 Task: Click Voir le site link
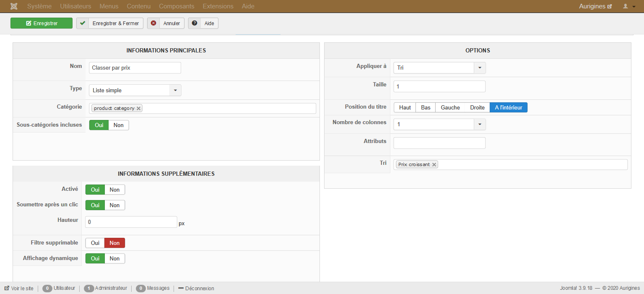tap(19, 289)
